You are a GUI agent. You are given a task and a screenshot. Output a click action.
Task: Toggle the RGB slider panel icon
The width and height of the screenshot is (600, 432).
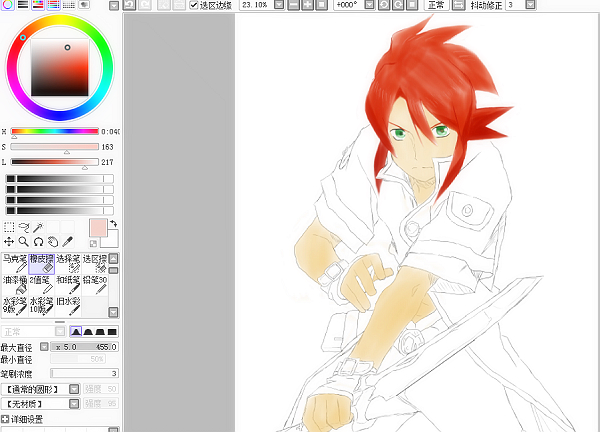(23, 5)
